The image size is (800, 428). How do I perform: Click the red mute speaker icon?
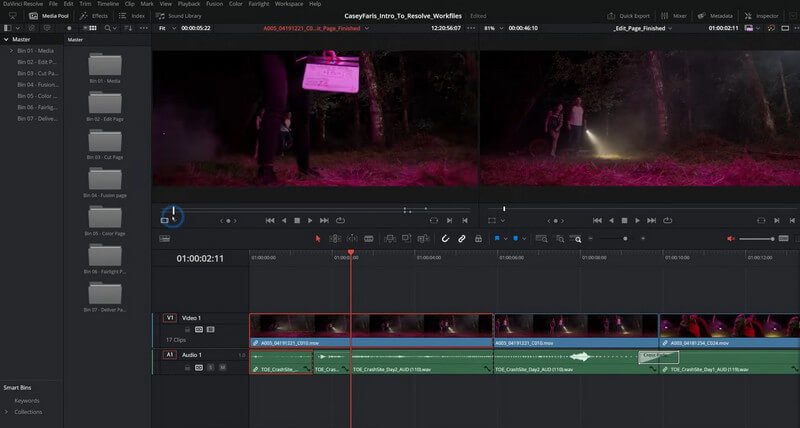[x=731, y=239]
